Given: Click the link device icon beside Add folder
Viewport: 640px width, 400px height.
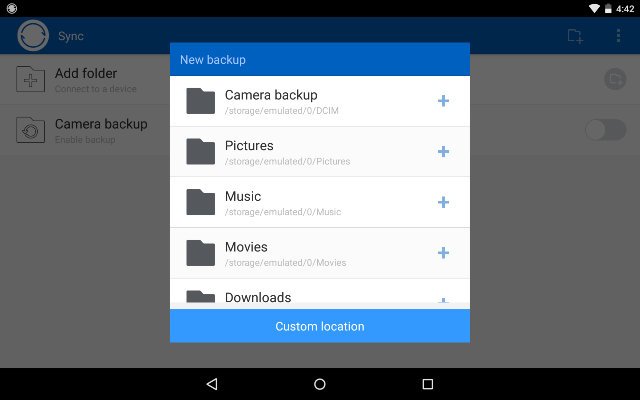Looking at the screenshot, I should pyautogui.click(x=615, y=79).
